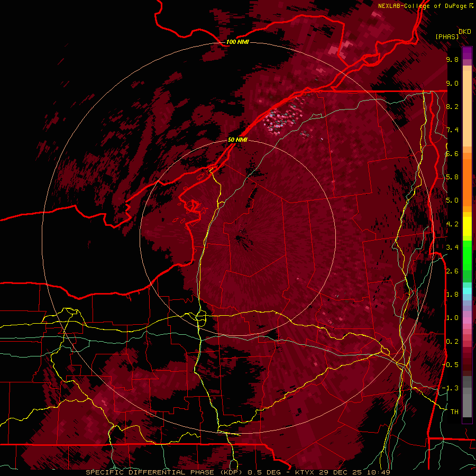Select the 0.2 legend value
476x476 pixels.
coord(452,342)
